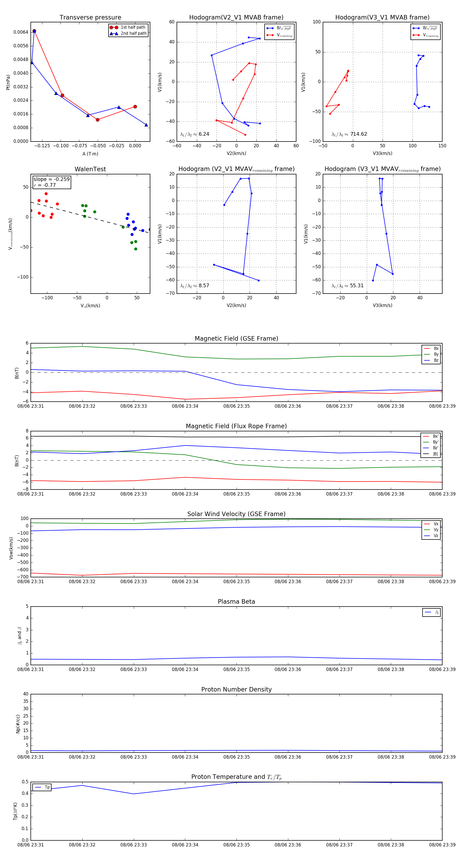Click the 'Hodogram(V2_V1 MVAB frame)' title
Viewport: 473px width, 868px height.
(236, 18)
